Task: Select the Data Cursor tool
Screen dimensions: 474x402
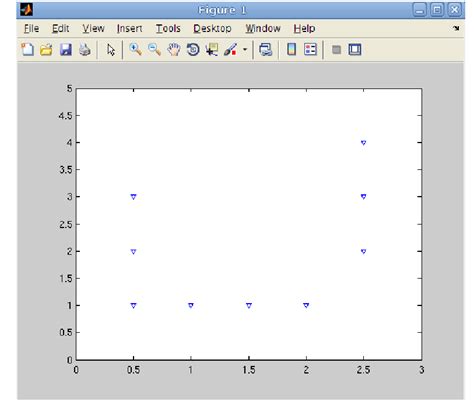Action: pyautogui.click(x=212, y=50)
